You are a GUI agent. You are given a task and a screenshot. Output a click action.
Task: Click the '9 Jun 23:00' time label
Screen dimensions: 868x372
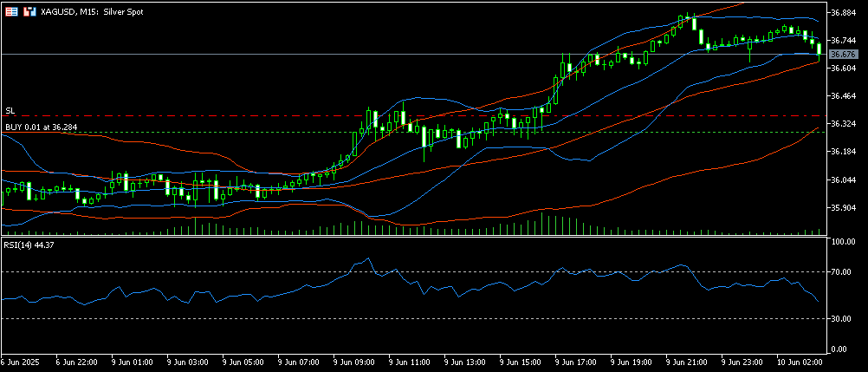742,362
